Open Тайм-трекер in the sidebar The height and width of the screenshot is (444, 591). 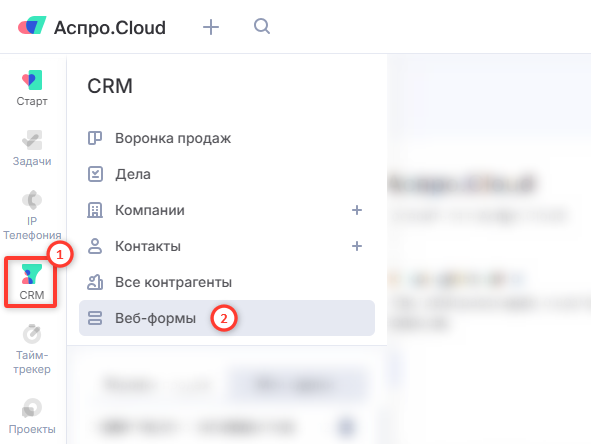point(32,349)
